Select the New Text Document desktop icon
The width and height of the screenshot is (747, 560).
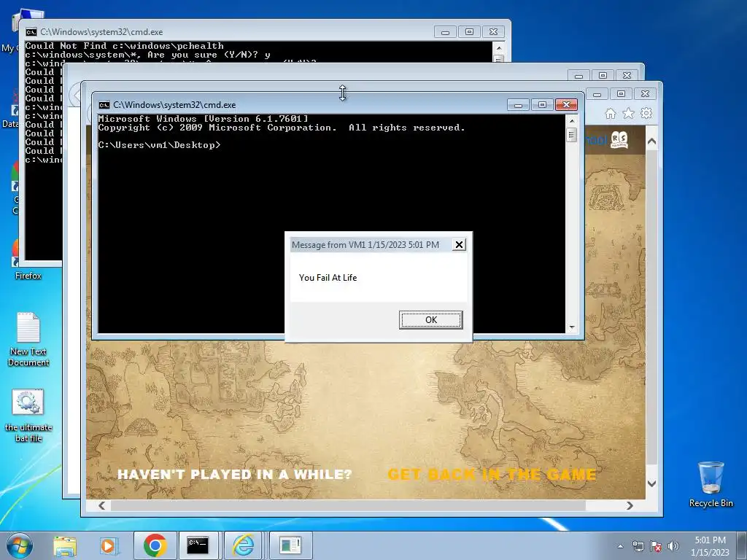(x=28, y=340)
